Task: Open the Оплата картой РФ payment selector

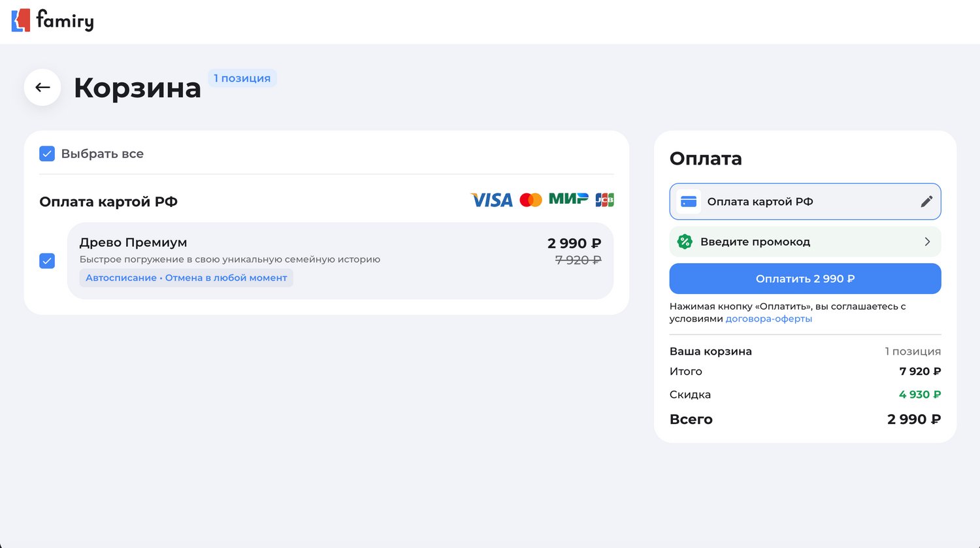Action: [x=805, y=202]
